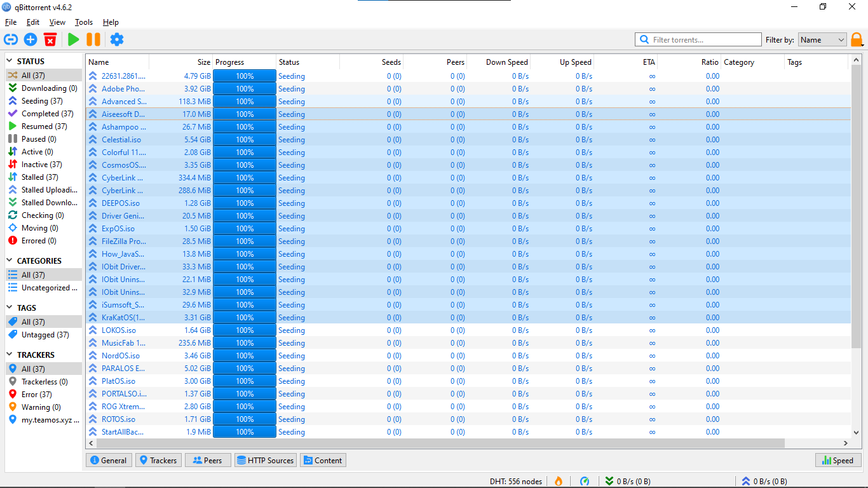
Task: Open the Filter by Name dropdown
Action: point(822,39)
